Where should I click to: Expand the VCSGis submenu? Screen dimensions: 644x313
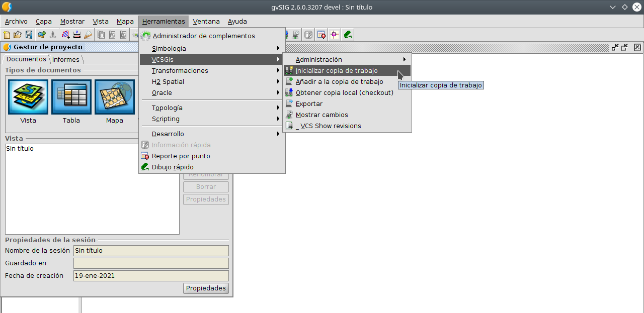(x=212, y=60)
